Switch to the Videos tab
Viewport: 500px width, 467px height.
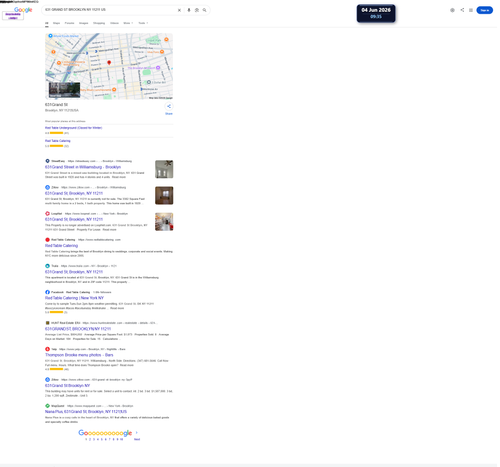click(x=114, y=23)
